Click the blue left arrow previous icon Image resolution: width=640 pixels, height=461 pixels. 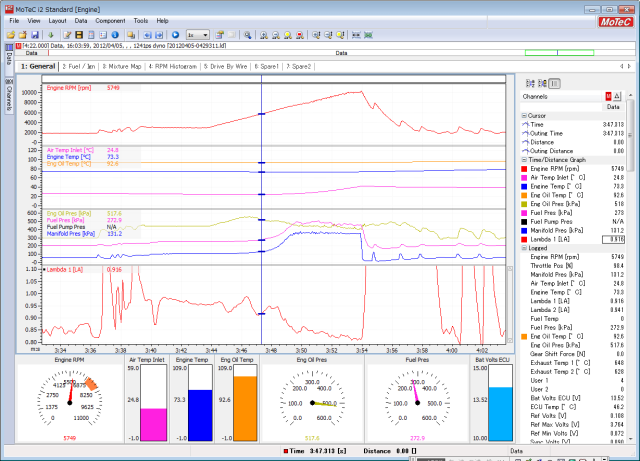pos(147,35)
